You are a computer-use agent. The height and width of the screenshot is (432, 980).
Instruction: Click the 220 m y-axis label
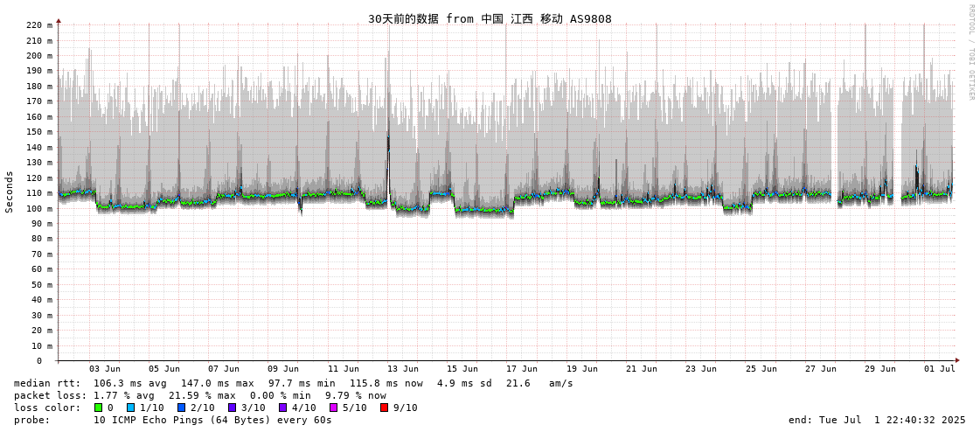pos(40,25)
